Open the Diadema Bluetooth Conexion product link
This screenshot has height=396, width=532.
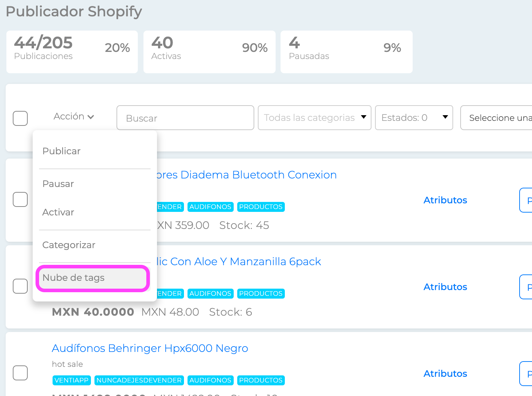pos(246,175)
